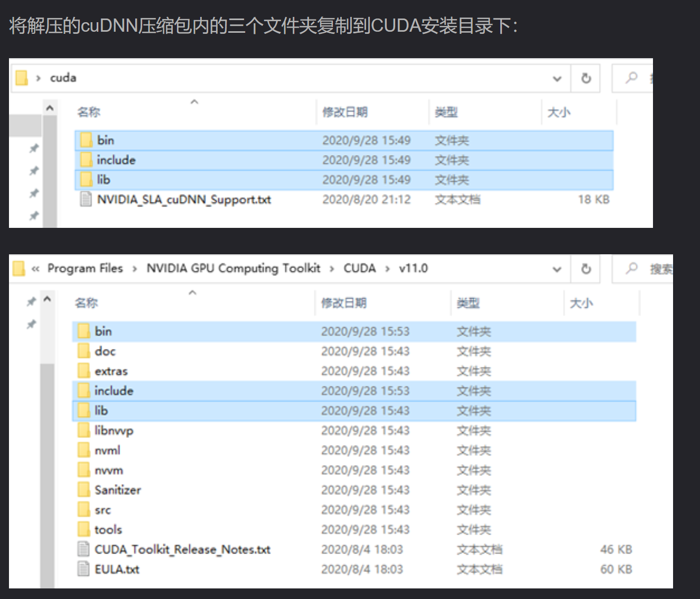Select the nvvm folder name

pyautogui.click(x=108, y=470)
